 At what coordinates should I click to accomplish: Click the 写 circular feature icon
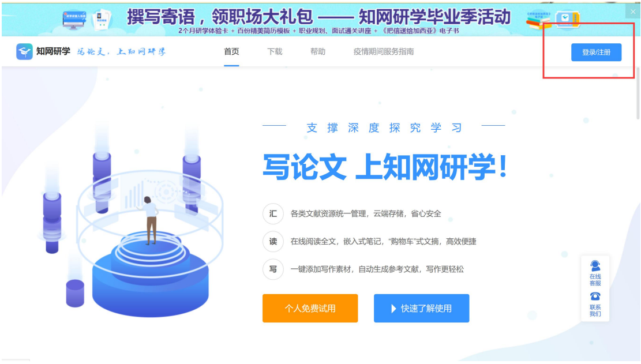(273, 269)
